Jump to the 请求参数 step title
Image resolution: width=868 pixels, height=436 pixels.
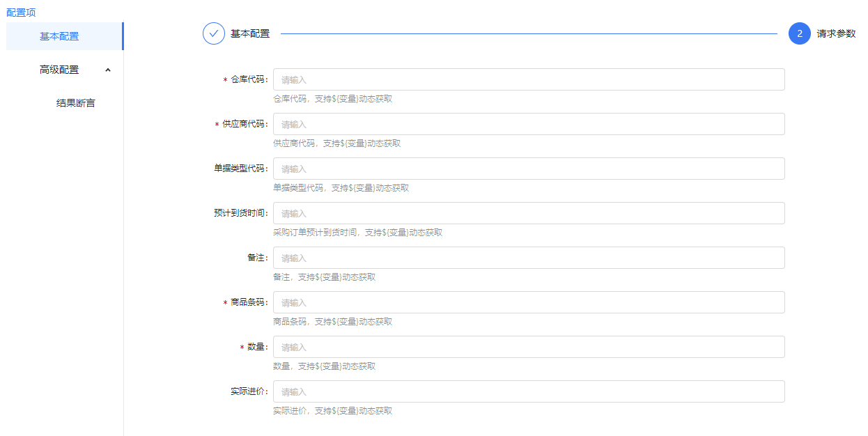coord(836,33)
